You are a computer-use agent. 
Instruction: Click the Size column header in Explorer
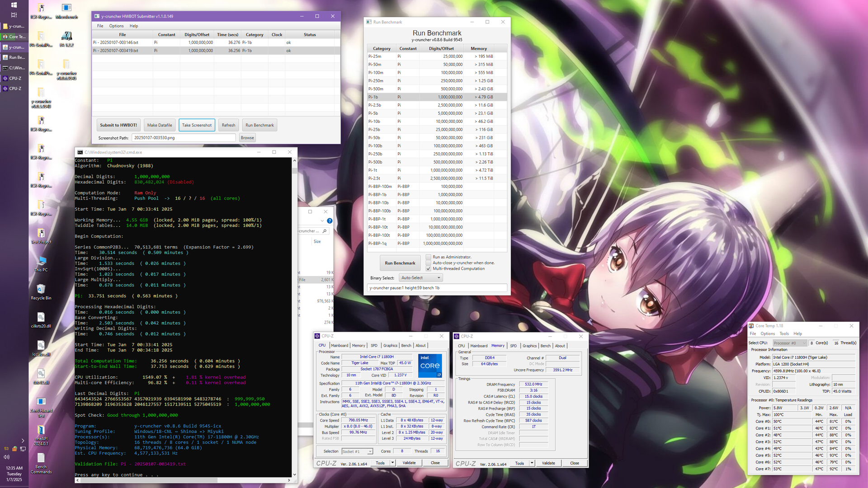coord(317,242)
